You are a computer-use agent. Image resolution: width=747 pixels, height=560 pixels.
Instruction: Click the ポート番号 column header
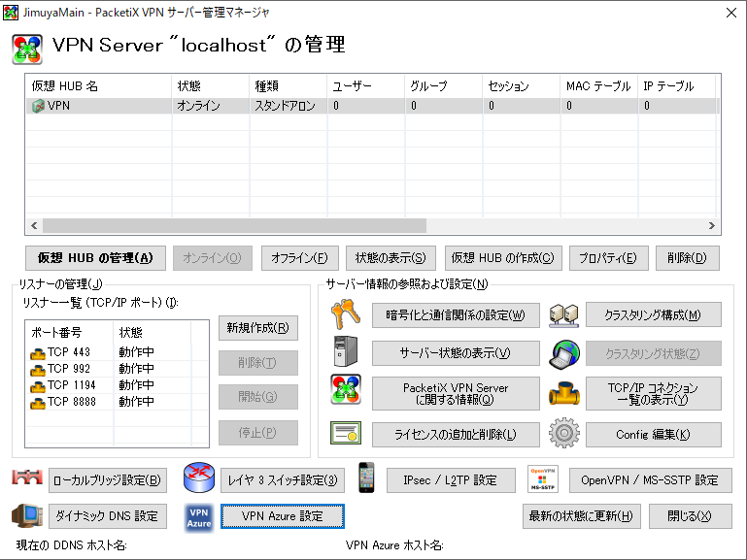point(70,332)
